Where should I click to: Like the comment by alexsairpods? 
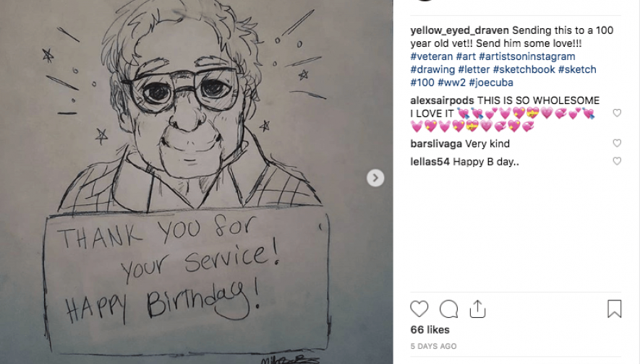617,113
